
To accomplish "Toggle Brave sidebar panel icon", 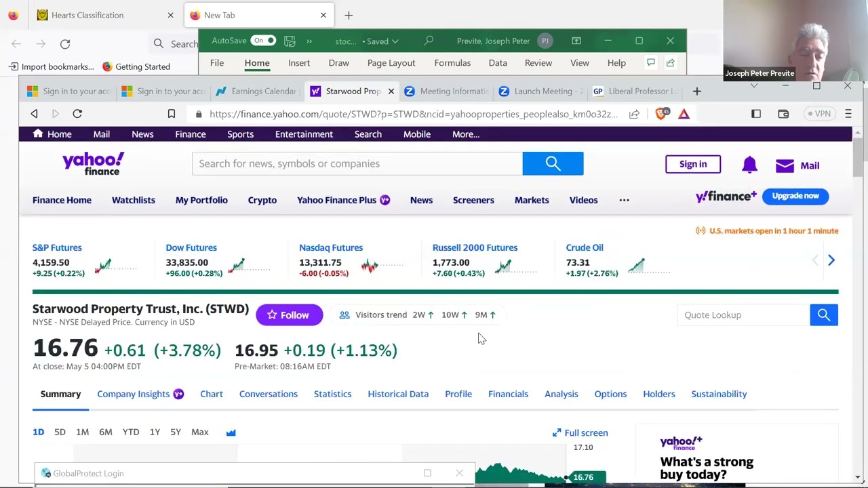I will tap(756, 114).
